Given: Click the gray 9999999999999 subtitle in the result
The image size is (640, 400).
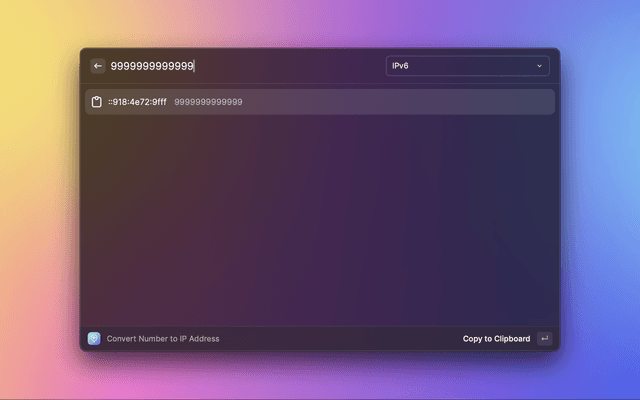Looking at the screenshot, I should [x=208, y=102].
